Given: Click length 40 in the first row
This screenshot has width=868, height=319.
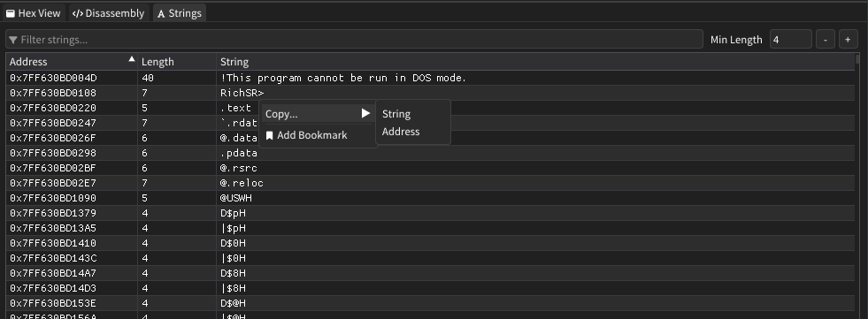Looking at the screenshot, I should point(147,78).
